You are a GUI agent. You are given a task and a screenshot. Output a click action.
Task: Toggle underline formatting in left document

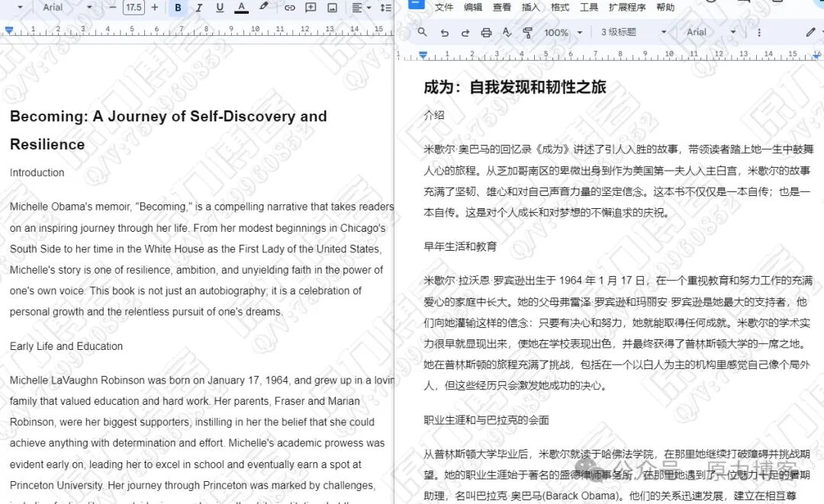click(x=220, y=8)
